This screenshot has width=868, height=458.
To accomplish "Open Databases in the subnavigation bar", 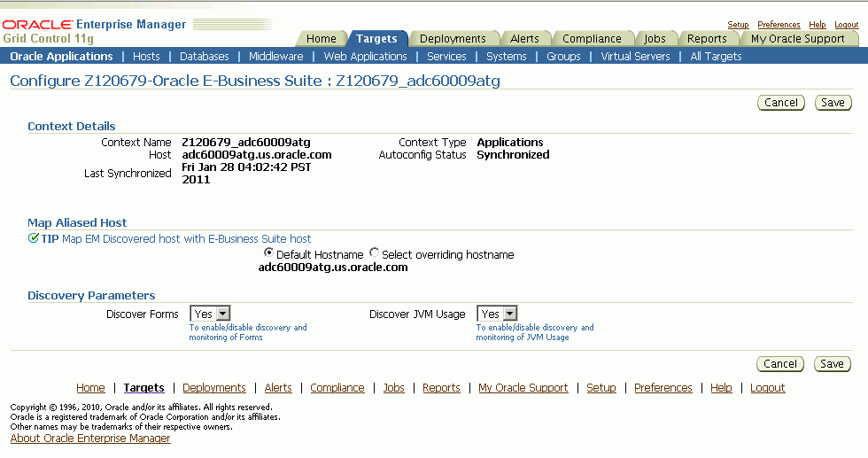I will (205, 56).
